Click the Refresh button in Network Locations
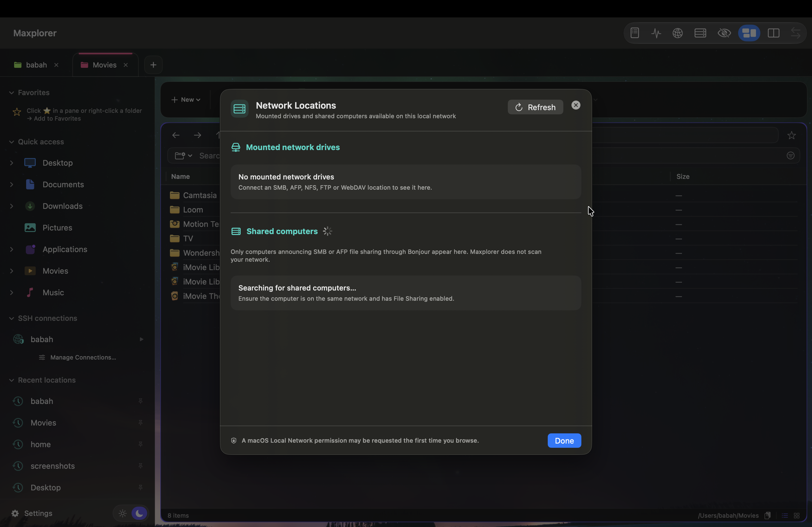This screenshot has height=527, width=812. click(x=535, y=107)
